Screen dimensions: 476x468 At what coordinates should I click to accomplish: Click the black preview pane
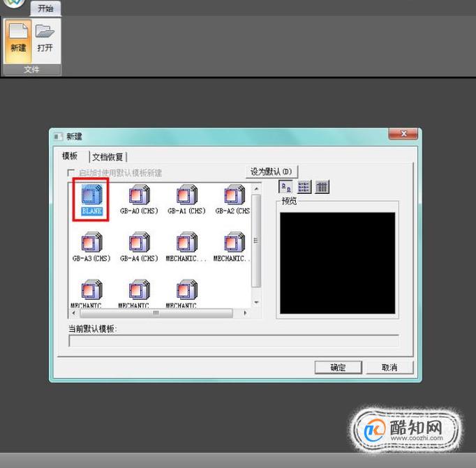click(338, 263)
